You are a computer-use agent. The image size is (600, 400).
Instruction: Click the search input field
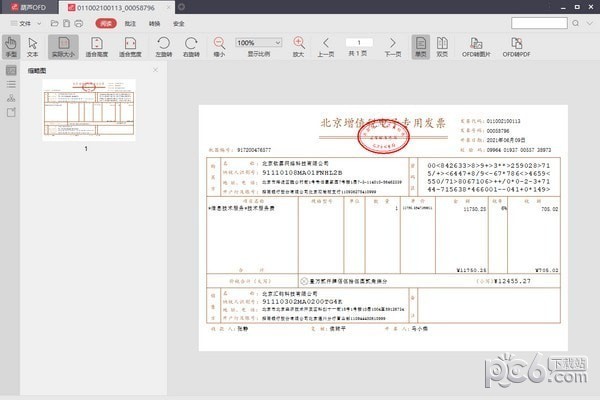coord(539,23)
